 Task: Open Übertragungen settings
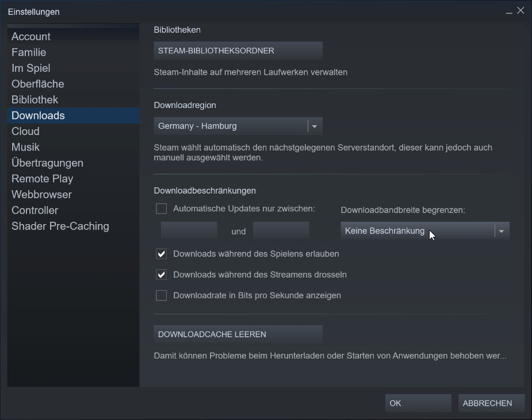click(73, 163)
